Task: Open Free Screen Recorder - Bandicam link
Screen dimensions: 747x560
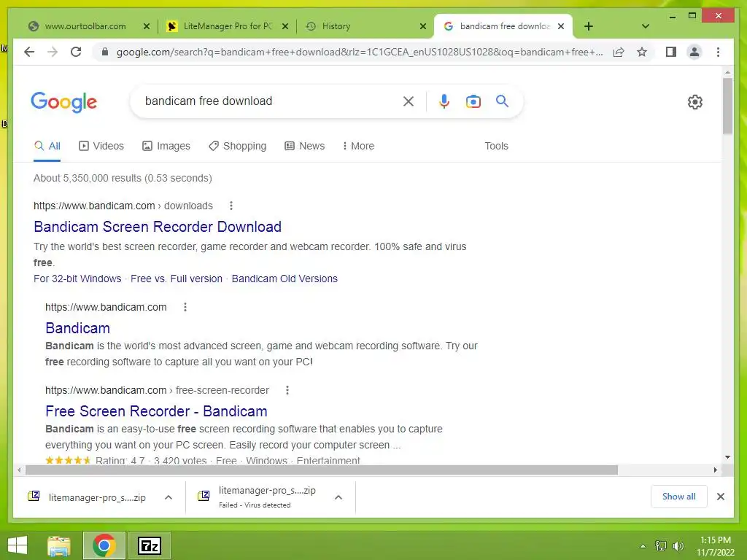Action: point(156,411)
